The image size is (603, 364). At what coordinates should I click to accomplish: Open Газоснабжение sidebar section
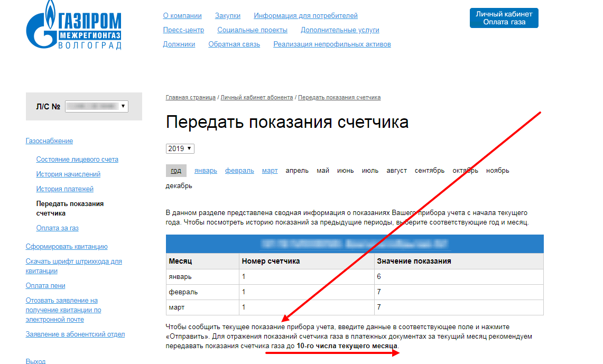(49, 141)
